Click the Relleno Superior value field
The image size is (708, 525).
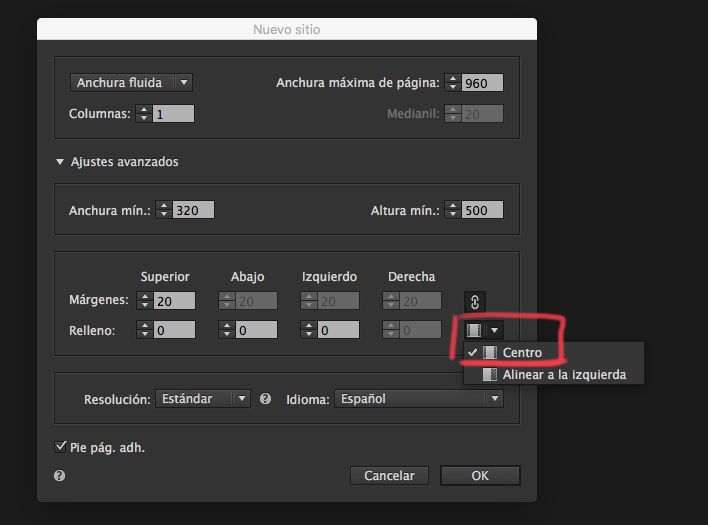point(174,330)
